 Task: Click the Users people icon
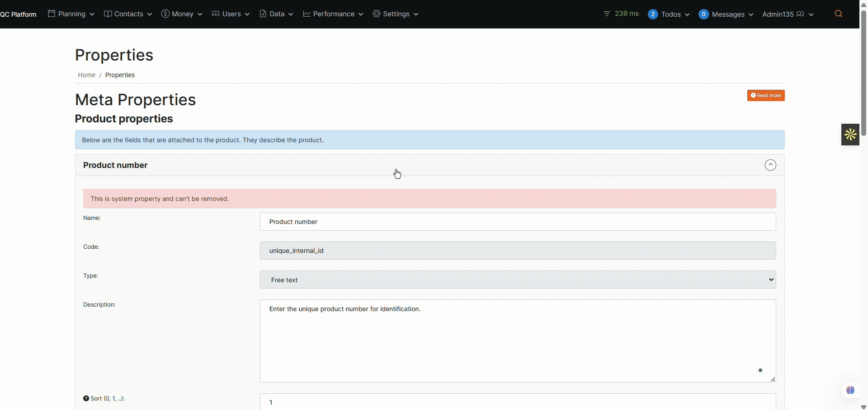pos(216,14)
